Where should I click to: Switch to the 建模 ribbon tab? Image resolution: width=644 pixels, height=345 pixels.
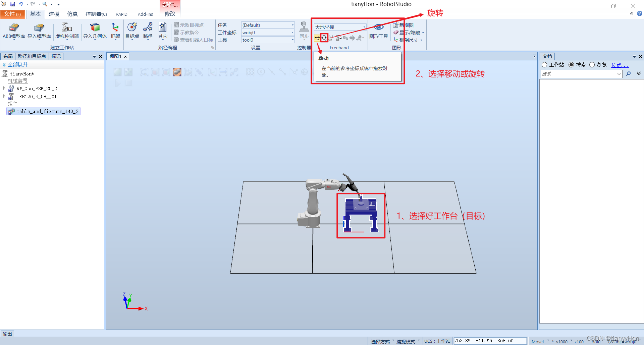coord(54,14)
